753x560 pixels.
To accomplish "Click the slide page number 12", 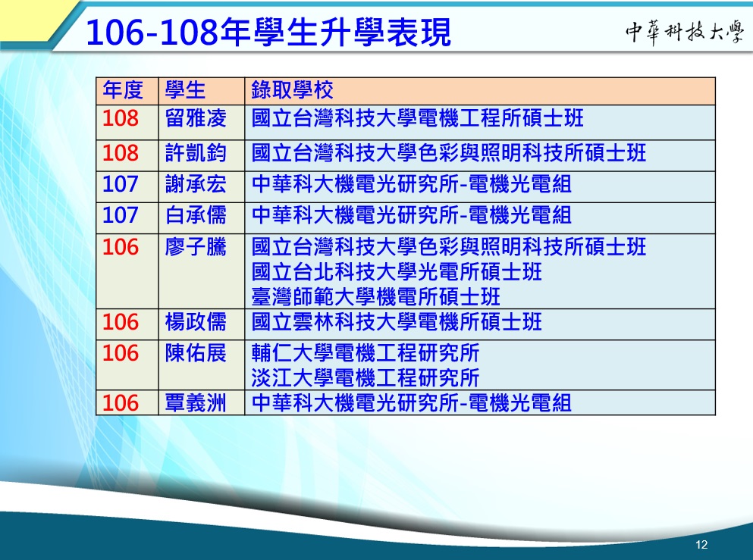I will click(x=701, y=545).
